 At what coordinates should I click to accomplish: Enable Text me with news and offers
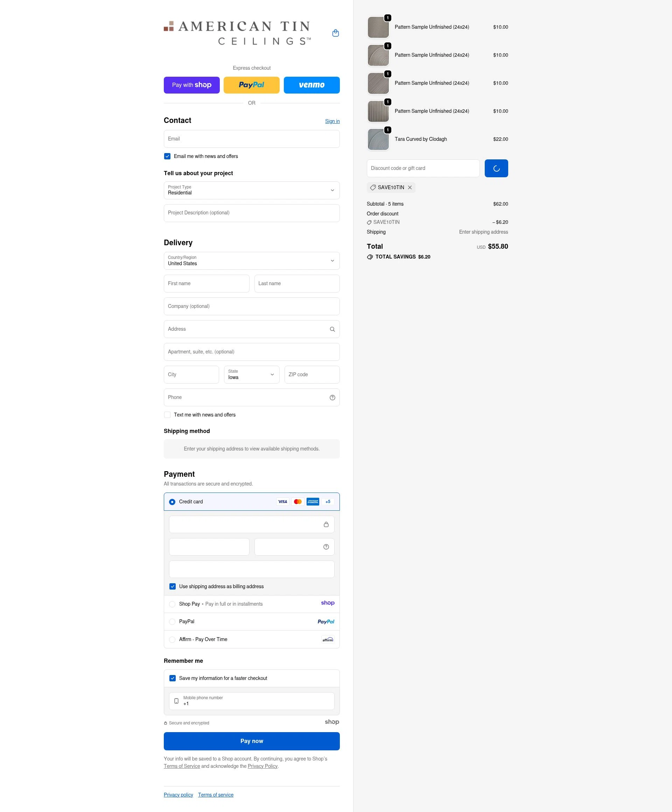(167, 415)
